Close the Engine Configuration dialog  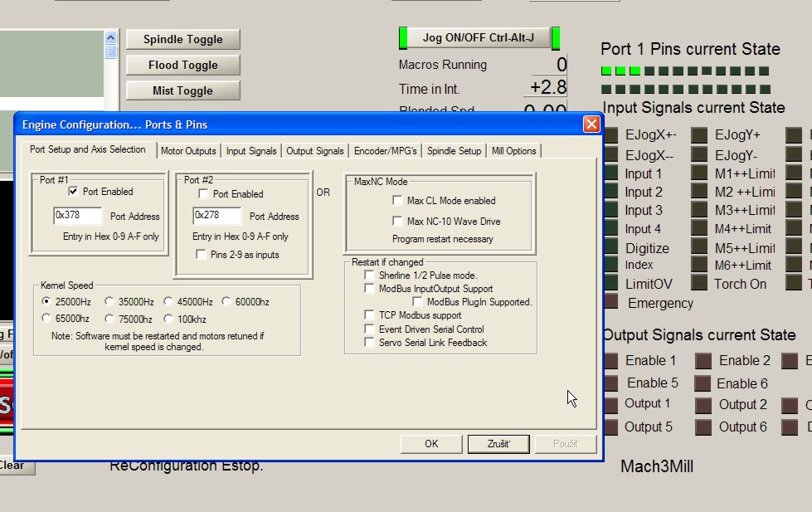pos(591,124)
